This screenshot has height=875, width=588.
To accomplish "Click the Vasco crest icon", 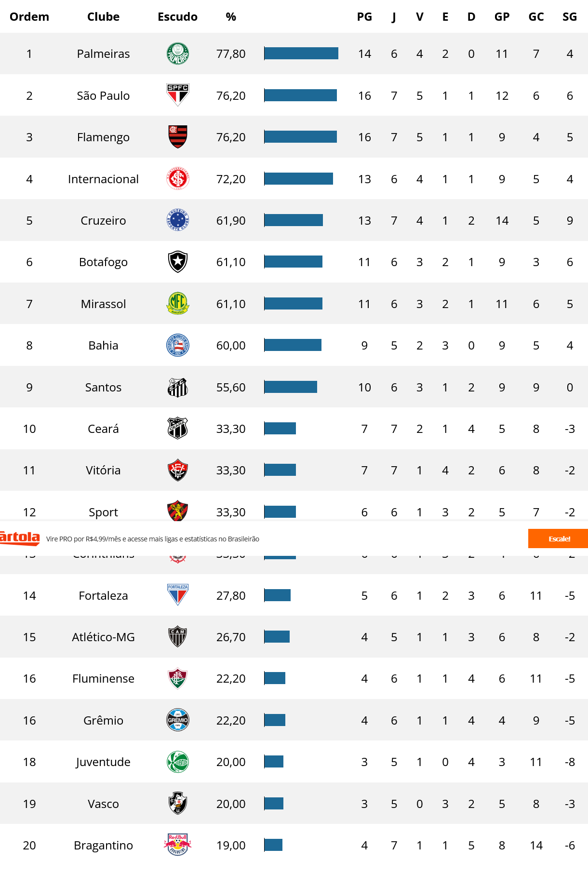I will (x=177, y=803).
